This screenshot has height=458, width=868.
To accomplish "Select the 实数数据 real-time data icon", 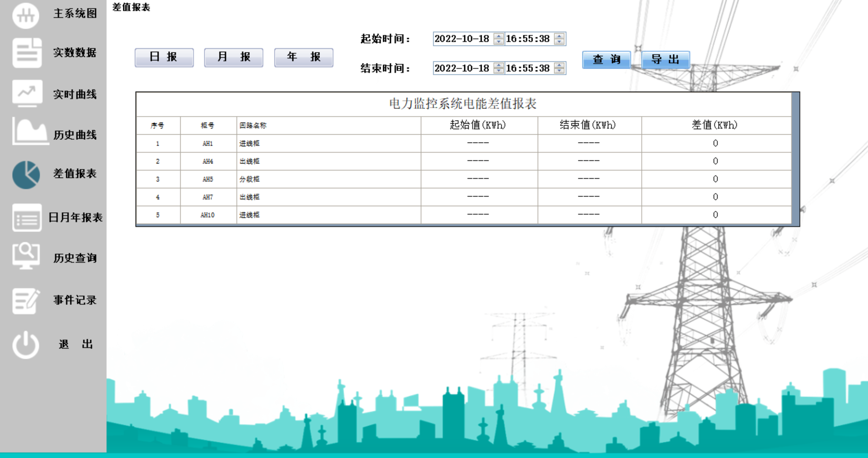I will coord(26,53).
